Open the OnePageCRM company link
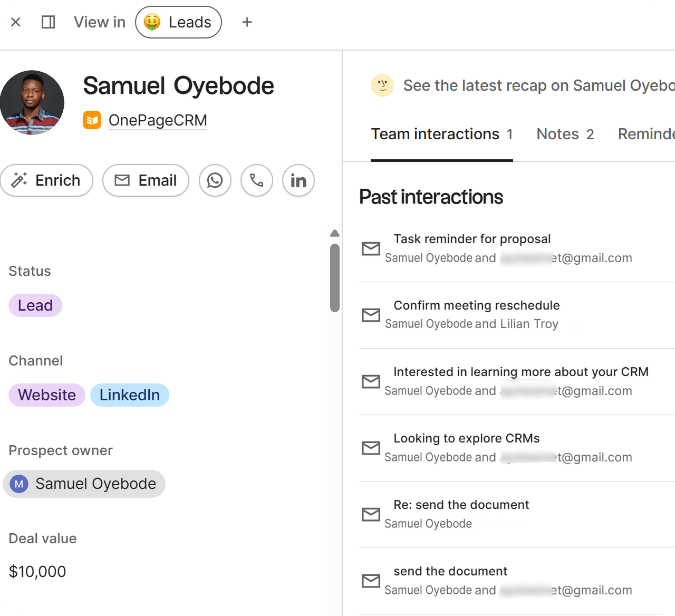This screenshot has height=616, width=675. [158, 120]
